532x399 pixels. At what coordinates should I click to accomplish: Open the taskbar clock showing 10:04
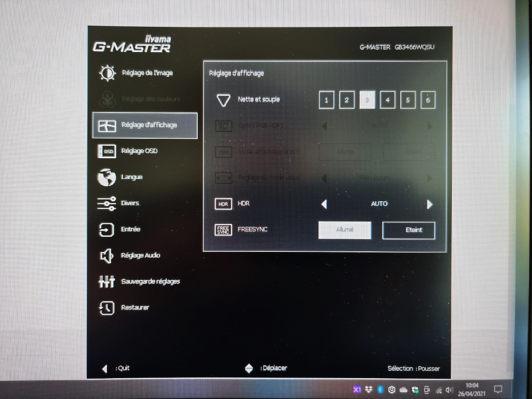[472, 389]
